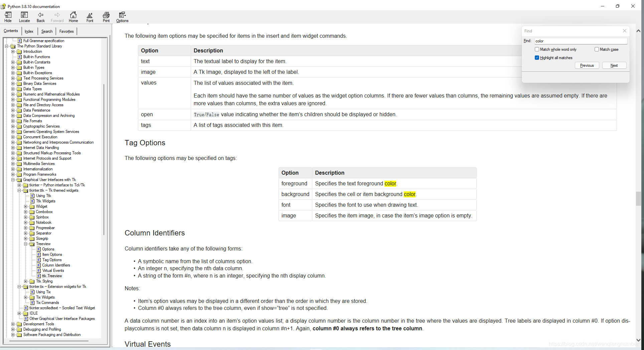This screenshot has width=644, height=350.
Task: Click the content pane scrollbar thumb
Action: (x=638, y=199)
